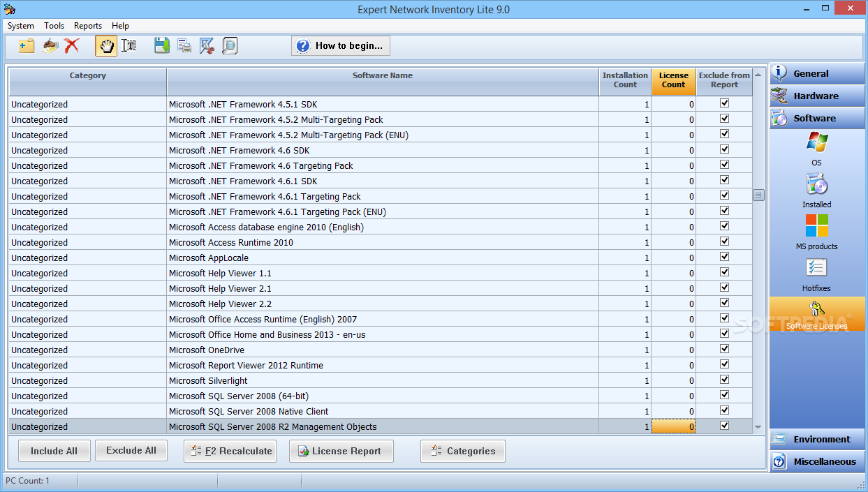Click the Exclude All button
868x492 pixels.
coord(131,451)
